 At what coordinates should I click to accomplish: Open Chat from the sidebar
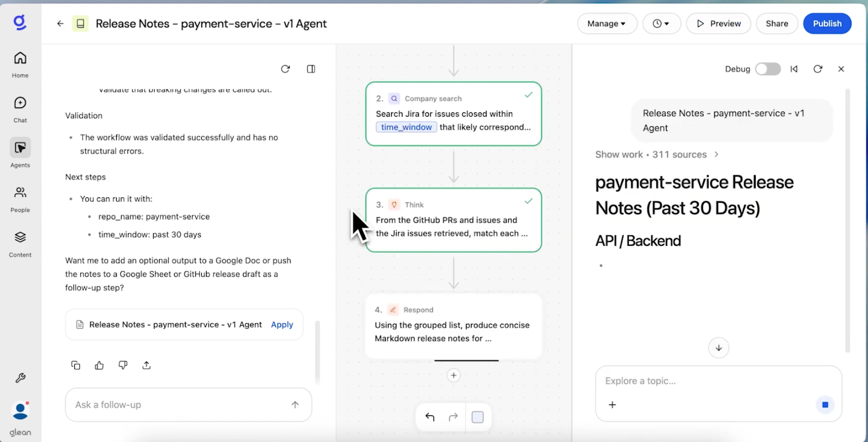pyautogui.click(x=20, y=110)
